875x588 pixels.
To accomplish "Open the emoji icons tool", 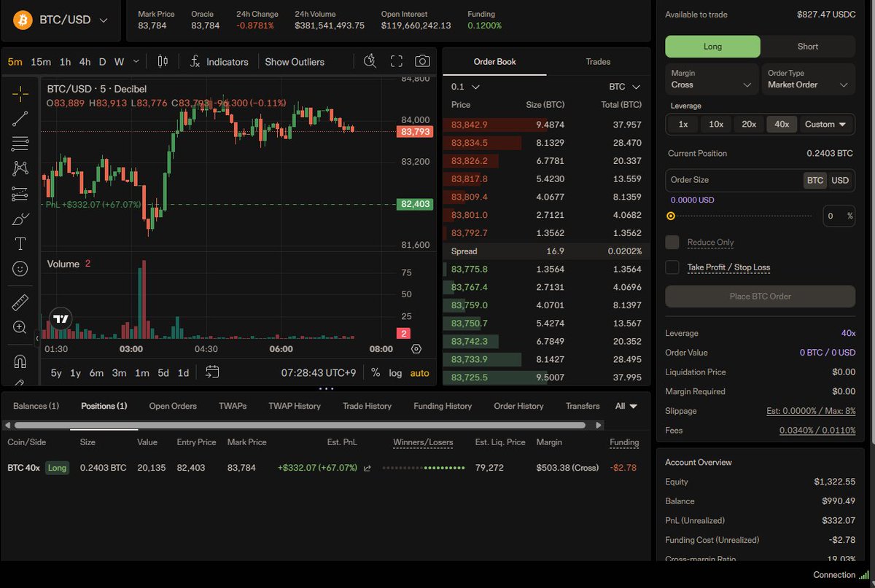I will coord(20,269).
